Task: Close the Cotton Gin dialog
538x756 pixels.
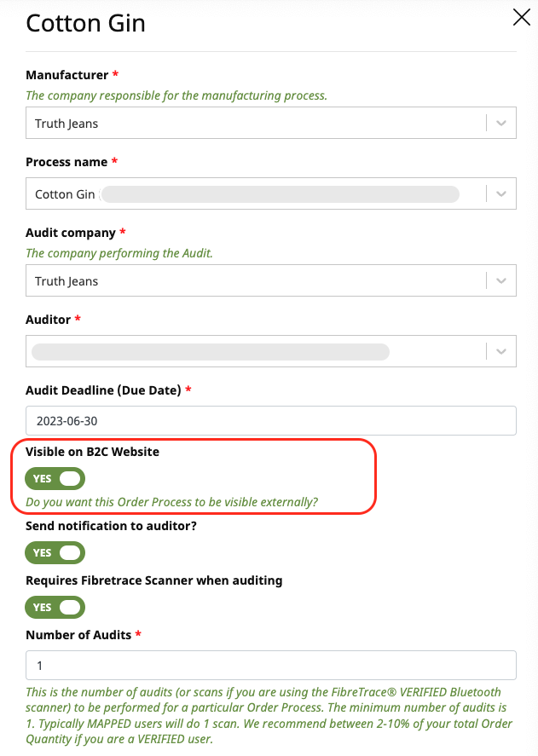Action: pyautogui.click(x=521, y=18)
